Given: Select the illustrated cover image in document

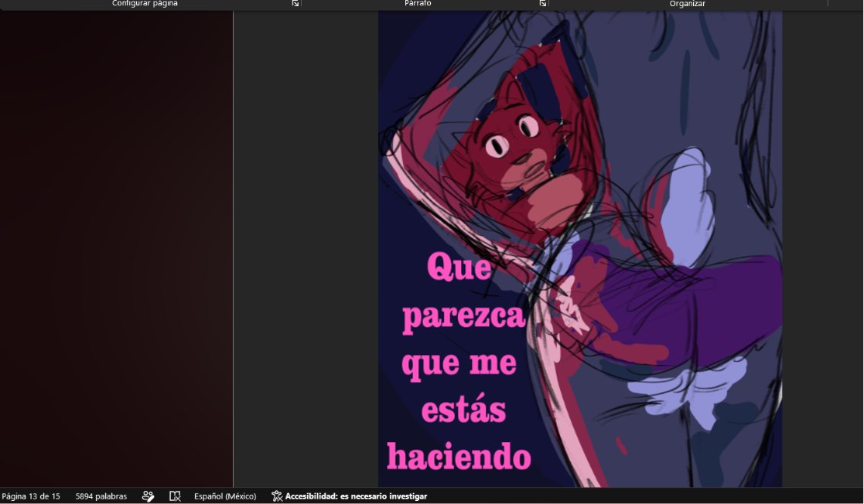Looking at the screenshot, I should tap(579, 249).
